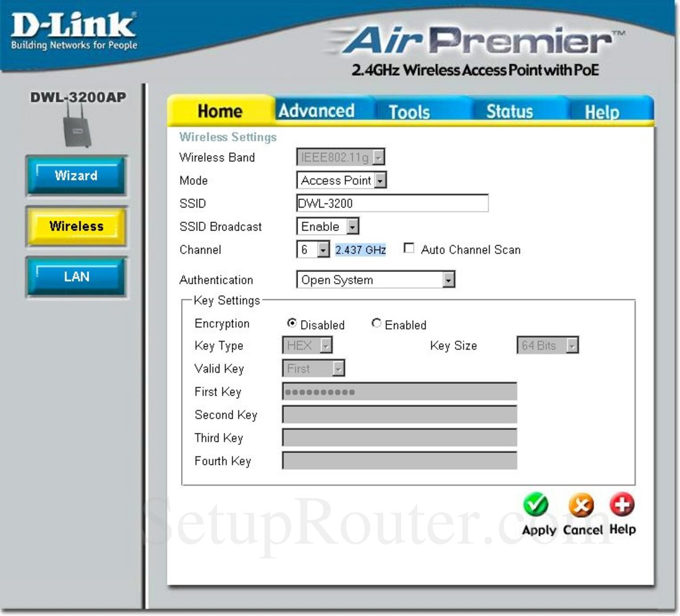
Task: Open the Key Type HEX dropdown
Action: click(x=307, y=345)
